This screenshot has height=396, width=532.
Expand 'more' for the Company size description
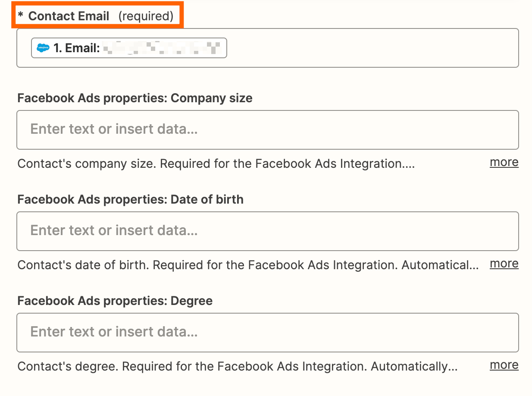point(504,163)
